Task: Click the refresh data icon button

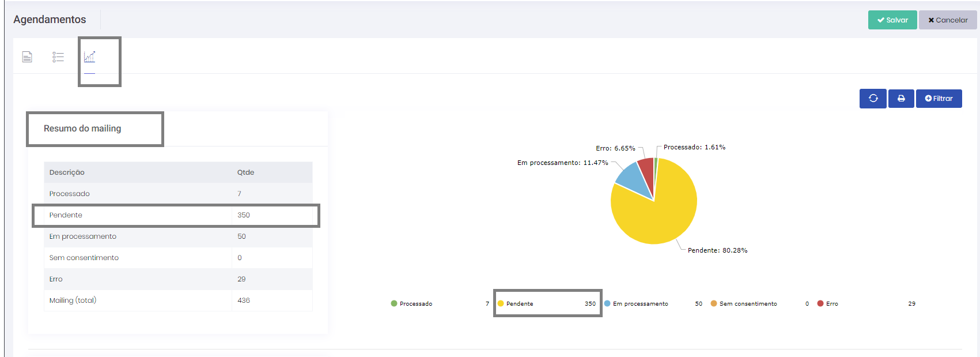Action: [873, 99]
